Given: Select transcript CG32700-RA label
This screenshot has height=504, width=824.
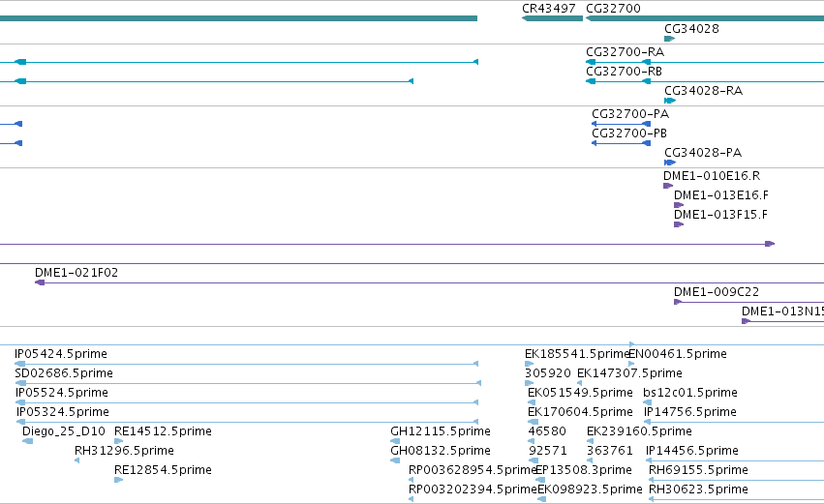Looking at the screenshot, I should pyautogui.click(x=626, y=52).
